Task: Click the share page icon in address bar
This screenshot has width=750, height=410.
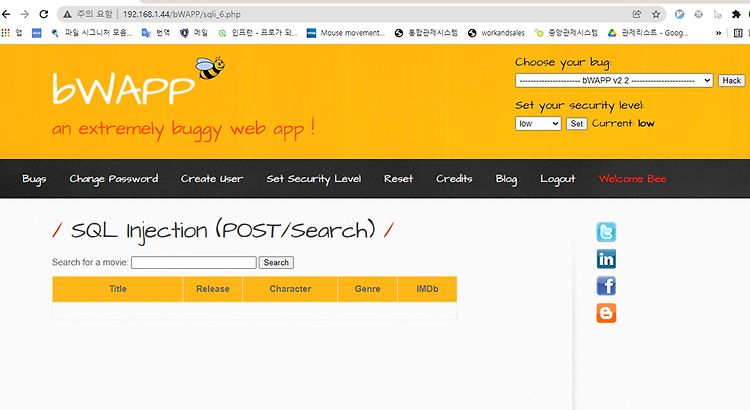Action: (x=637, y=14)
